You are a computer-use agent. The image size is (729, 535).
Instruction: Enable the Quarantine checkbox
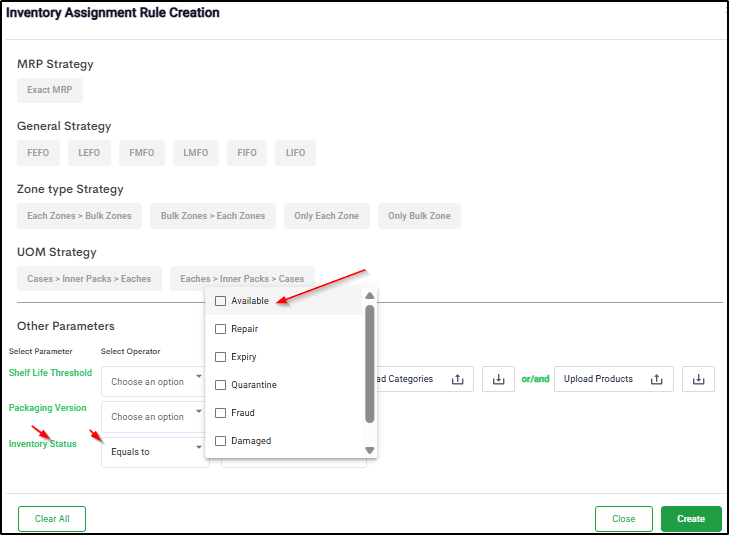pos(221,385)
